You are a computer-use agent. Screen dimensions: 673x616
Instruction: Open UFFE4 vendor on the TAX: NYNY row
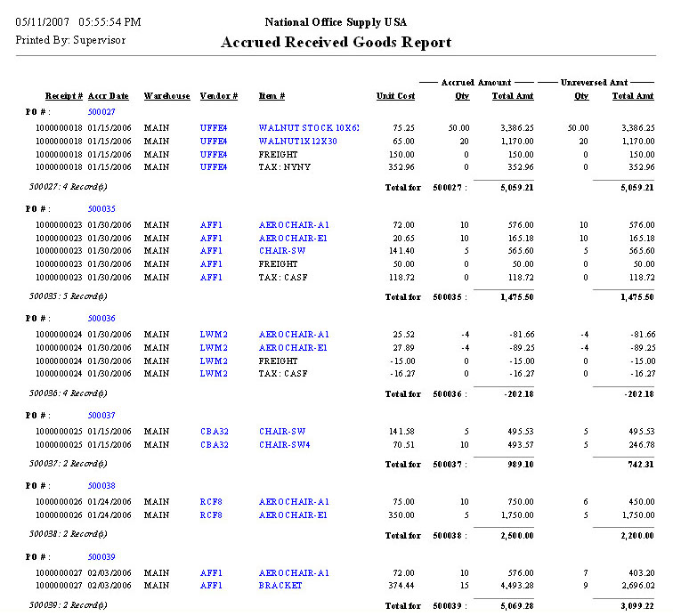tap(214, 166)
